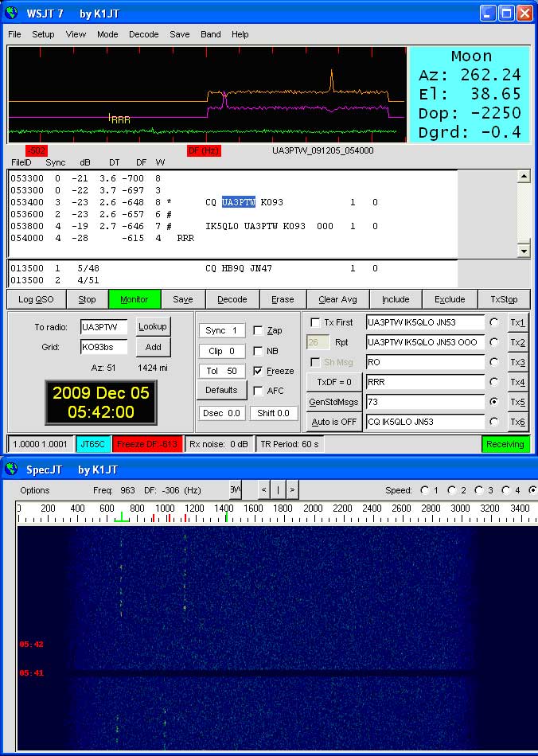Enable the NB checkbox
The width and height of the screenshot is (538, 756).
click(259, 351)
